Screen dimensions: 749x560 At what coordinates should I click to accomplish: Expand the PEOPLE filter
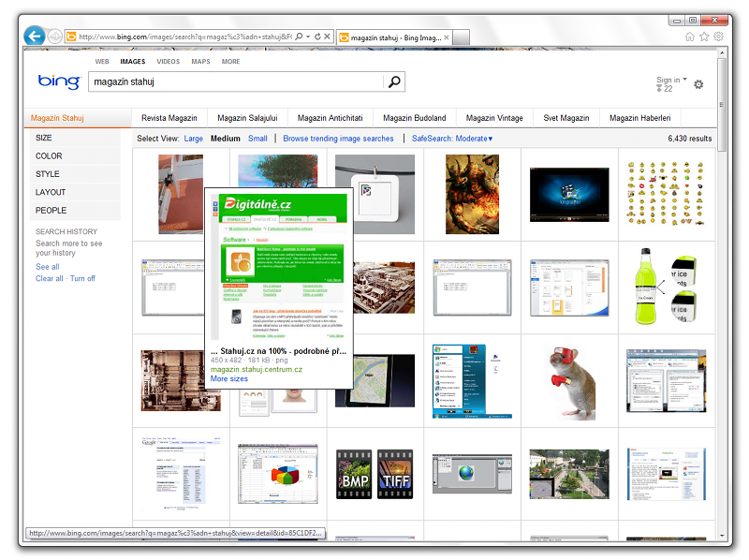click(x=75, y=211)
